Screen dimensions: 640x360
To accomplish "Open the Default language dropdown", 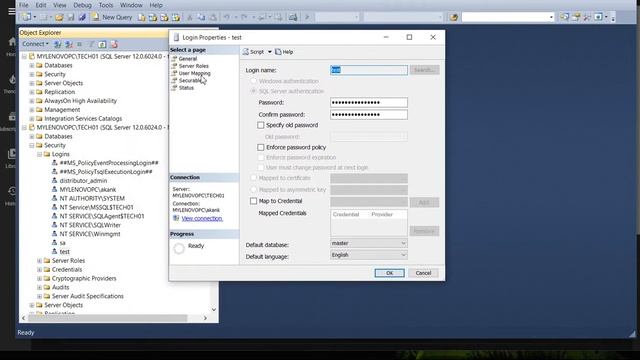I will [x=369, y=255].
